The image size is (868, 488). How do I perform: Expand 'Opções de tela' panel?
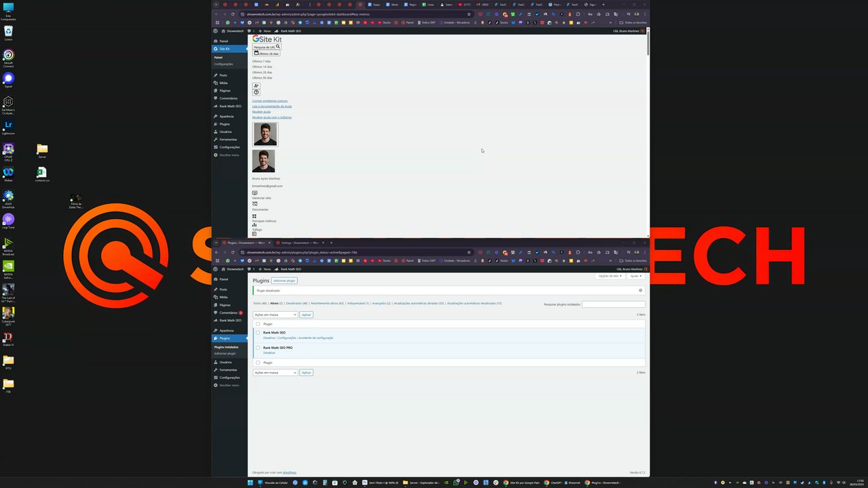click(610, 276)
